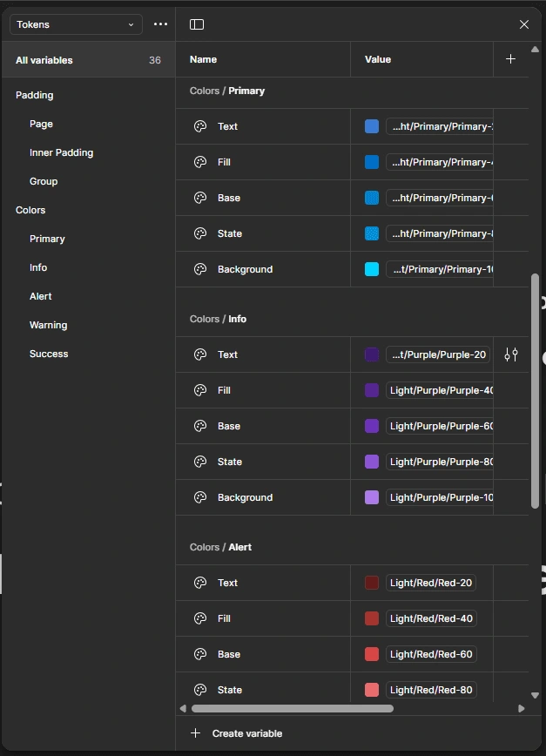This screenshot has width=546, height=756.
Task: Click the Alert Base red swatch
Action: coord(372,654)
